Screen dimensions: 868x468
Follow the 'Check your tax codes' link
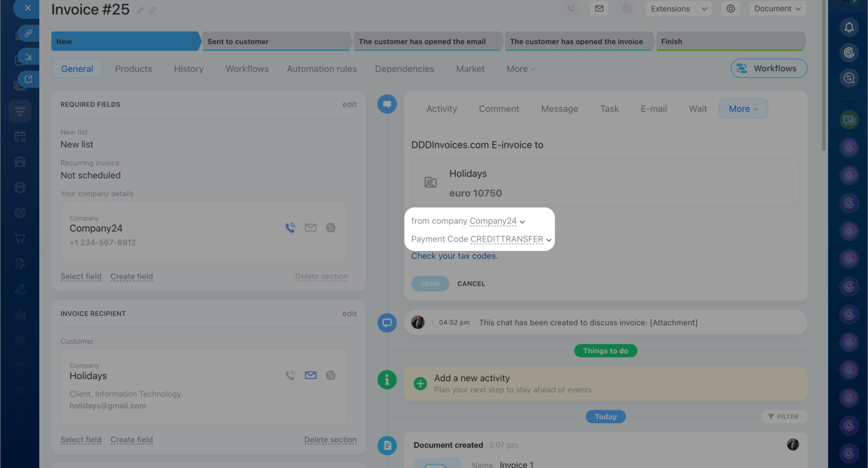454,256
